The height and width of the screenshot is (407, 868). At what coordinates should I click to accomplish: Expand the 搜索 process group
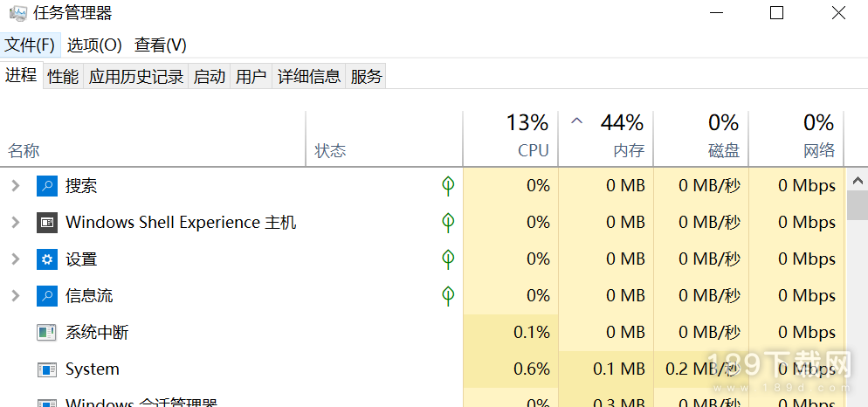(15, 186)
